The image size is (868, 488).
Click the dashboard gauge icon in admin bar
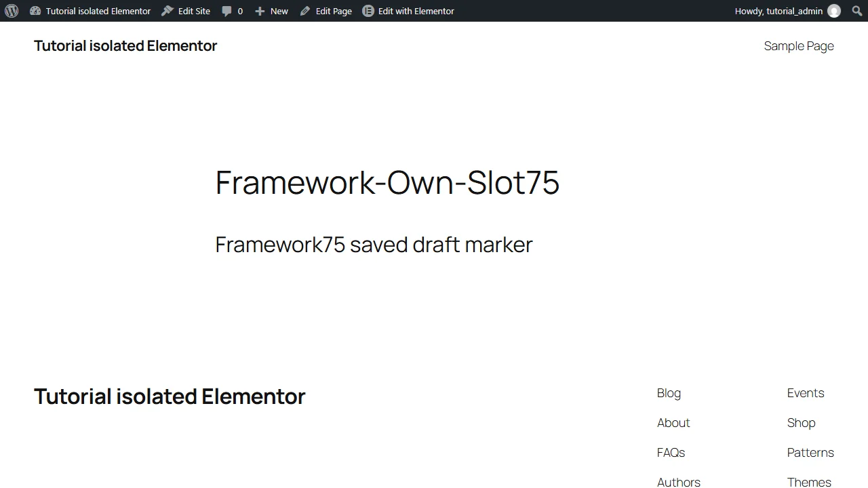(35, 11)
